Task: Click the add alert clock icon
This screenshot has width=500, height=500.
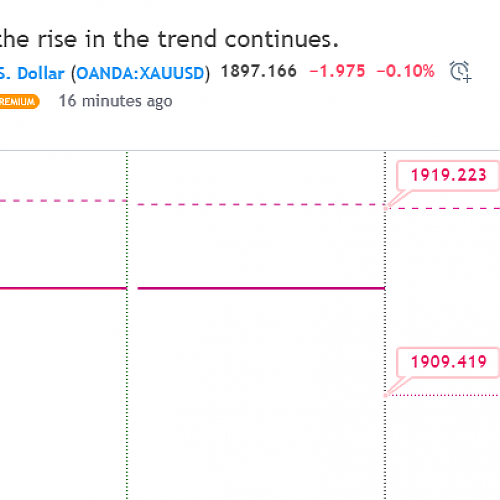Action: (460, 71)
